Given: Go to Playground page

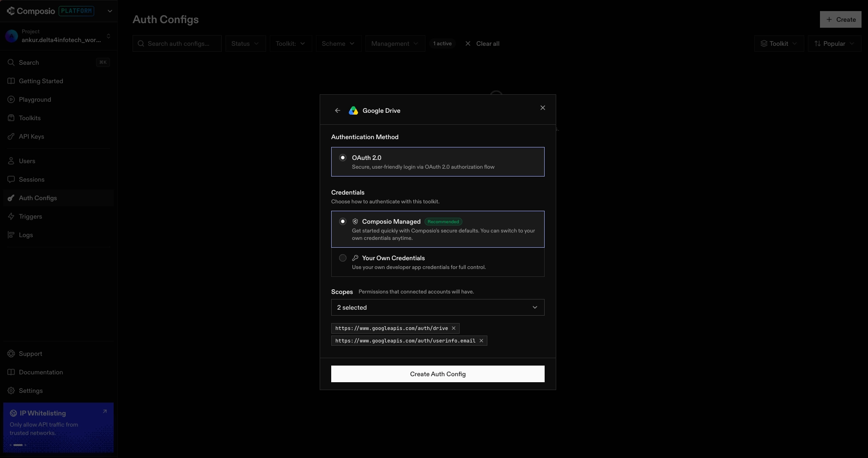Looking at the screenshot, I should coord(58,99).
